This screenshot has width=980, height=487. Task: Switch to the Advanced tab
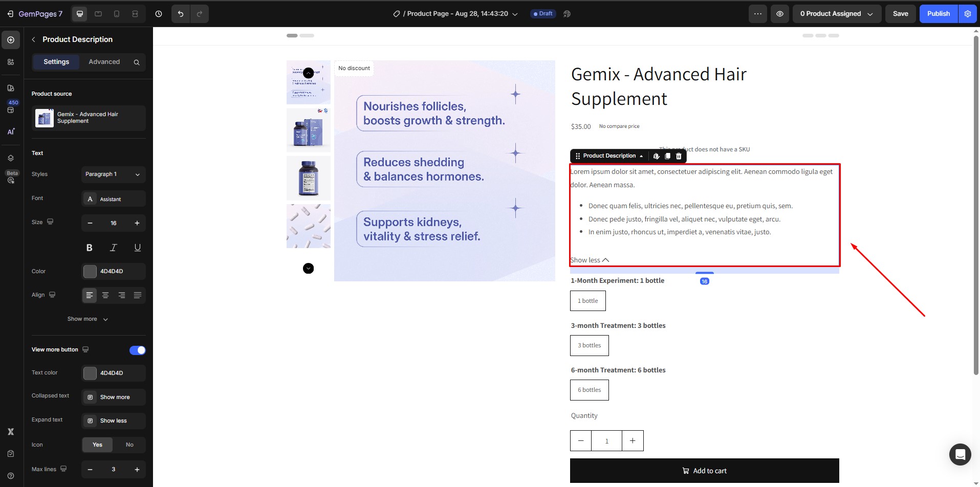104,62
